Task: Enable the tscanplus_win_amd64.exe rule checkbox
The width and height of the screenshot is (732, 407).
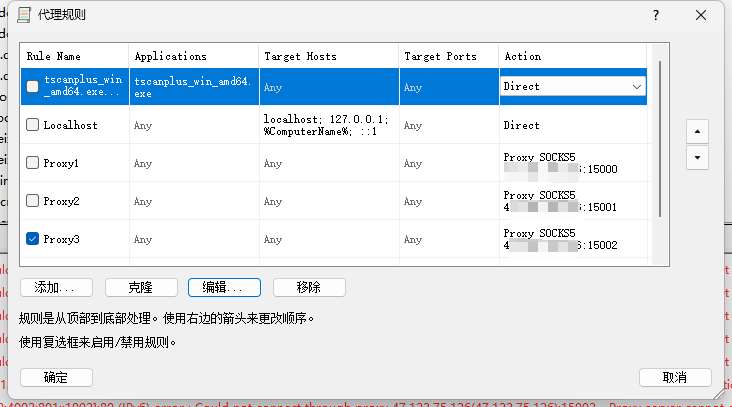Action: [x=32, y=86]
